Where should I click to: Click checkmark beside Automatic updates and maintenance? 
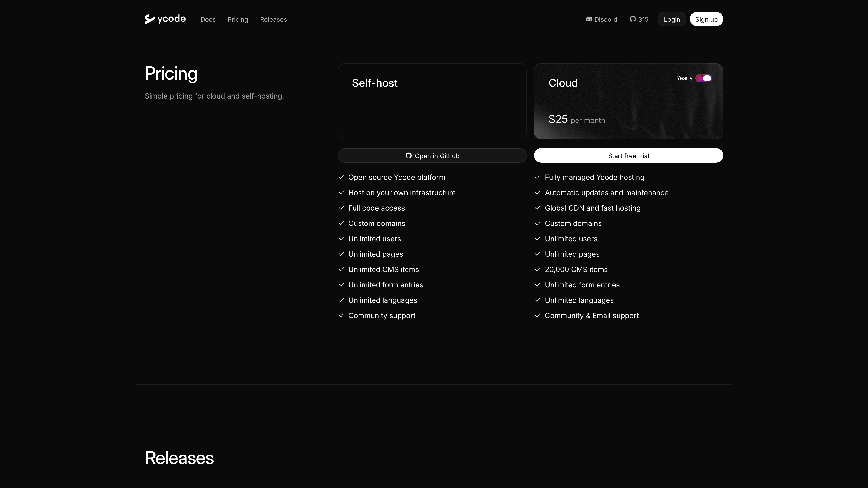(x=538, y=193)
